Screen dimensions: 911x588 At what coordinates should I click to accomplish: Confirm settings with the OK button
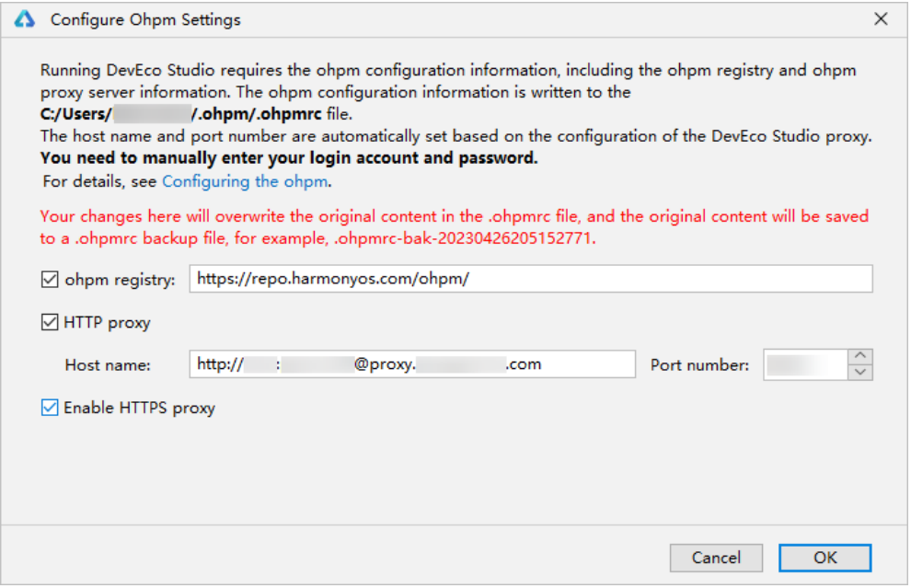[825, 558]
